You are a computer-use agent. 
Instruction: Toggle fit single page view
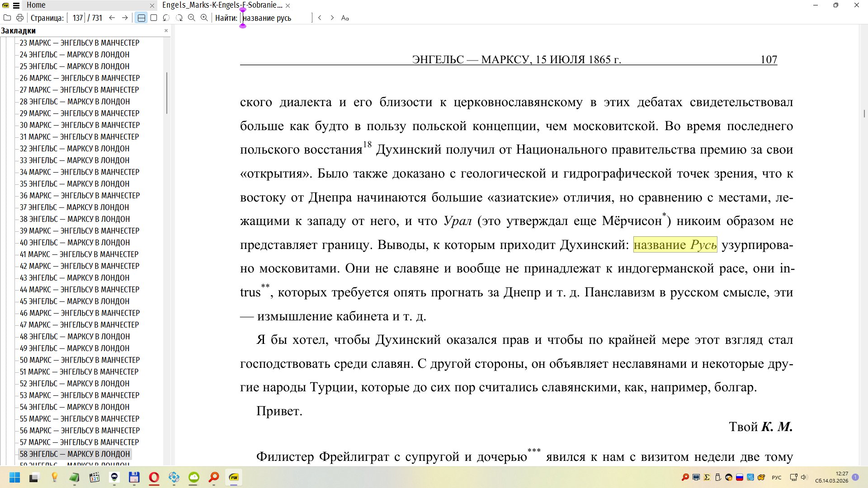click(154, 18)
